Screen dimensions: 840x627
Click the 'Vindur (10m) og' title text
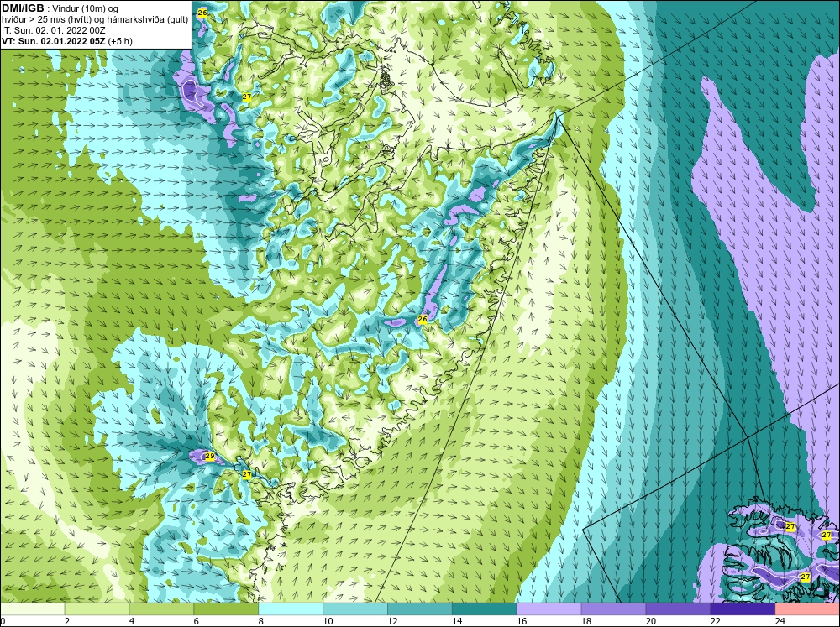tap(83, 8)
